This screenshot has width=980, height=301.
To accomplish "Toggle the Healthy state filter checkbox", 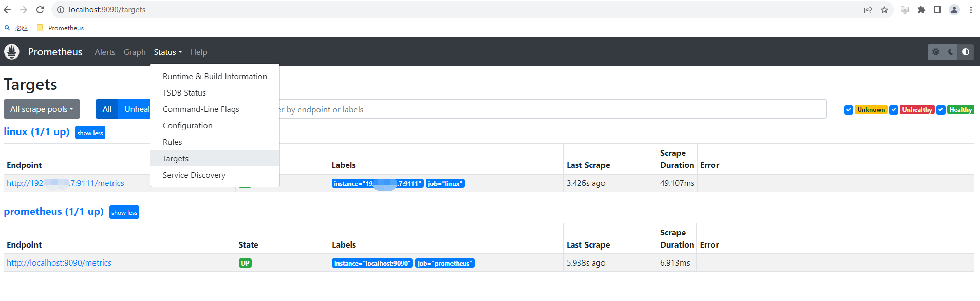I will [x=940, y=110].
